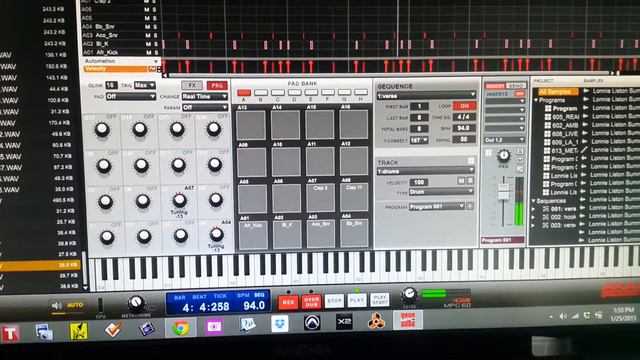Open the track TYPE Drum dropdown
The height and width of the screenshot is (360, 640).
[441, 191]
